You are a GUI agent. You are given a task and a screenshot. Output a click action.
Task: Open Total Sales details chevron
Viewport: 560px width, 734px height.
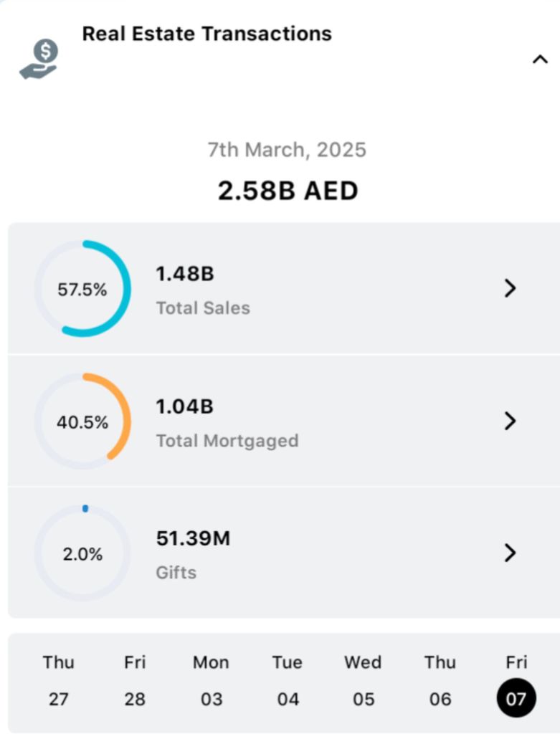pyautogui.click(x=510, y=288)
